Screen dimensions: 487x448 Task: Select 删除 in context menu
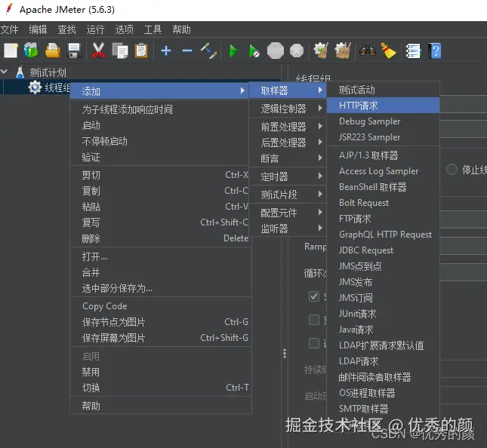[159, 238]
